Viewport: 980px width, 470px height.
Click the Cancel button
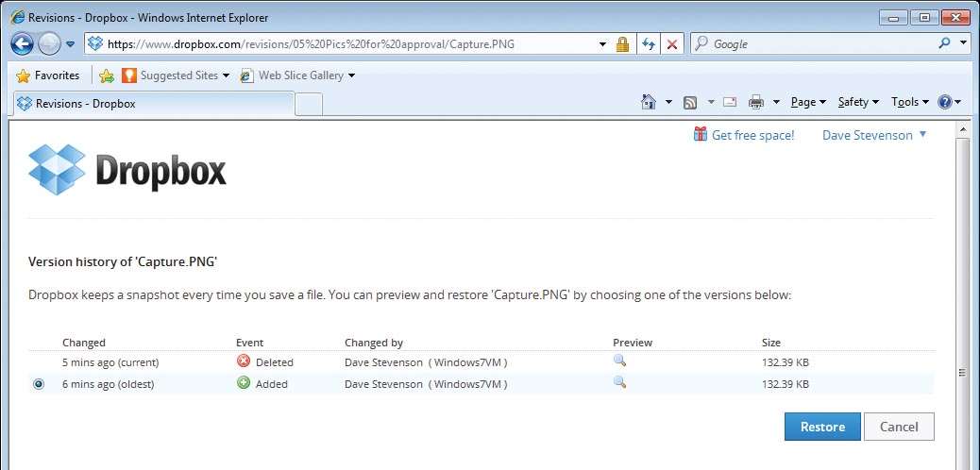pyautogui.click(x=899, y=427)
